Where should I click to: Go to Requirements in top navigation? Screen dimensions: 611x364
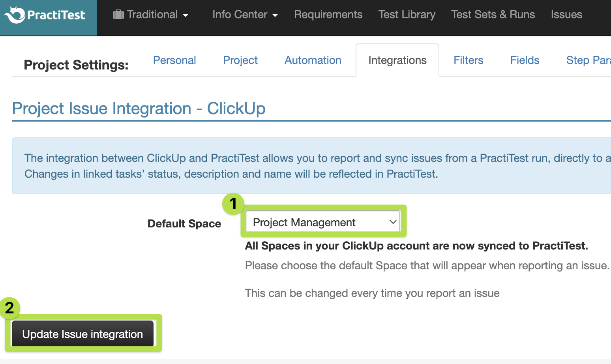[x=328, y=15]
